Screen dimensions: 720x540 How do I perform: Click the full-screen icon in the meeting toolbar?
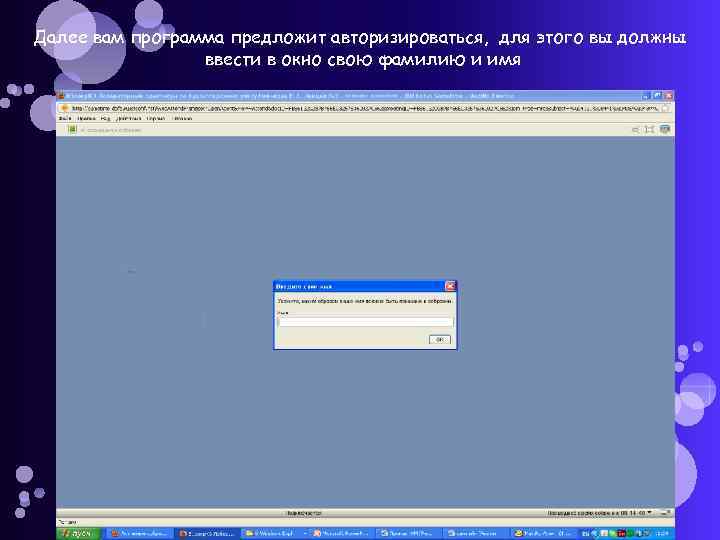pyautogui.click(x=649, y=130)
